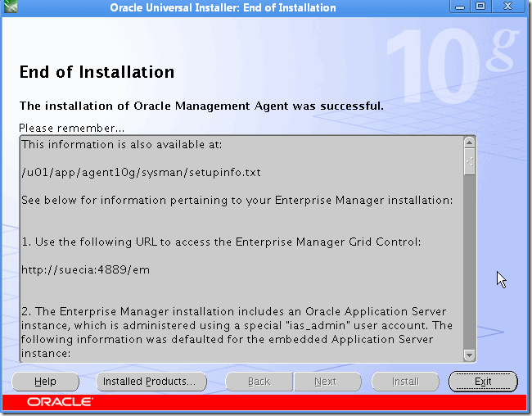532x416 pixels.
Task: Click the greyed-out Back button
Action: click(x=259, y=382)
